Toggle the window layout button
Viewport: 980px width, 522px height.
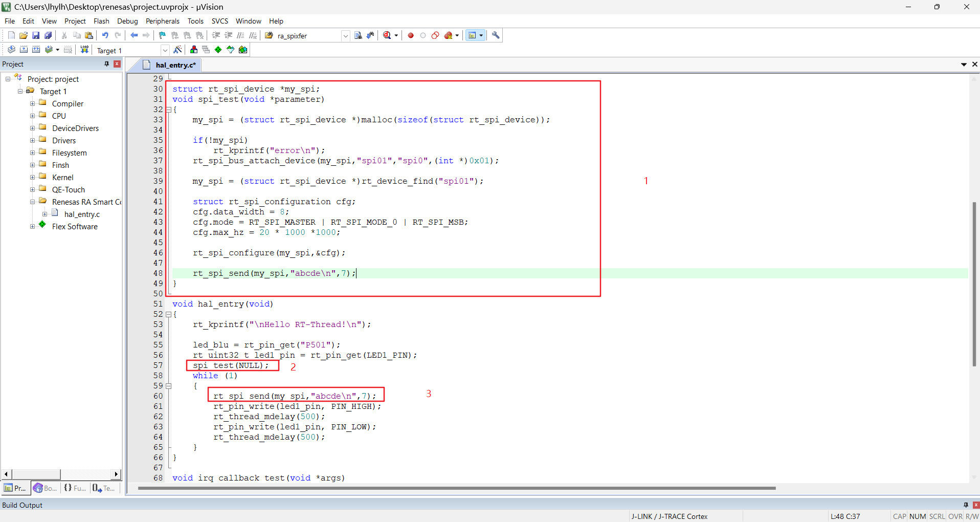[473, 35]
